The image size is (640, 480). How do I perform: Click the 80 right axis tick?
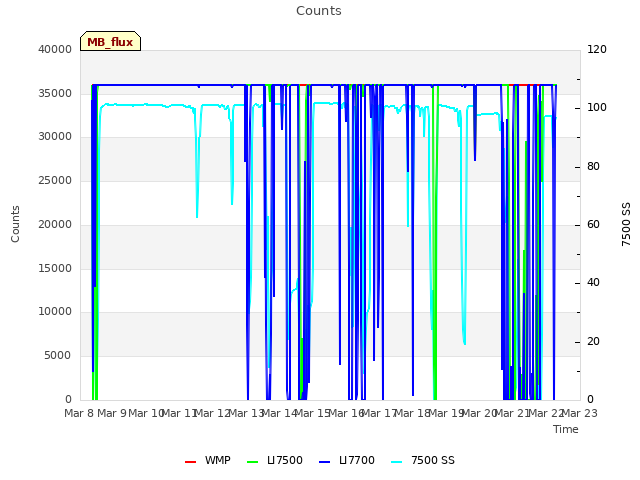[x=593, y=167]
